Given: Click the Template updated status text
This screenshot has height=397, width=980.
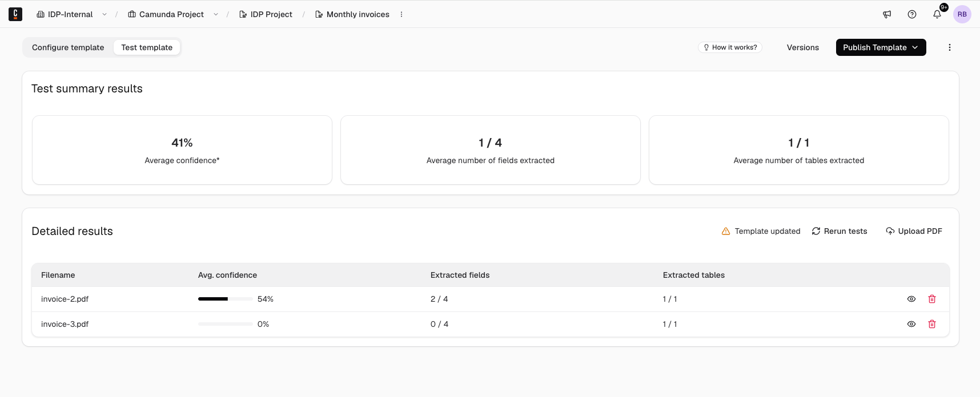Looking at the screenshot, I should pos(768,231).
